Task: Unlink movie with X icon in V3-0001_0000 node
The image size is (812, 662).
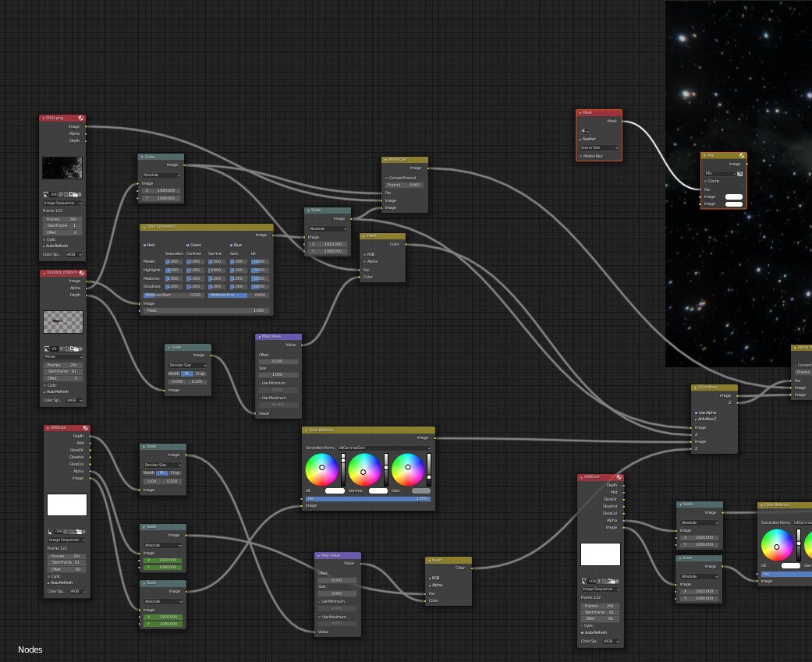Action: (80, 349)
